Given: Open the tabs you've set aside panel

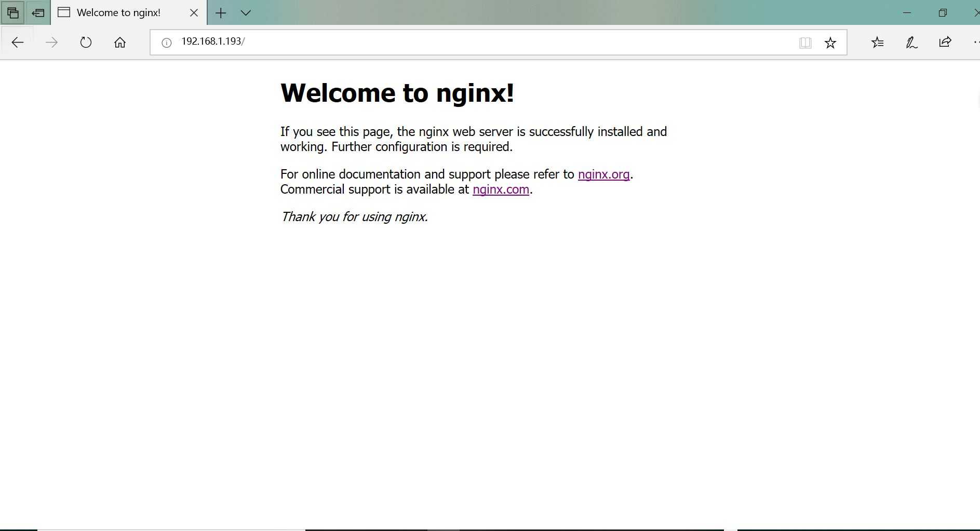Looking at the screenshot, I should [12, 12].
